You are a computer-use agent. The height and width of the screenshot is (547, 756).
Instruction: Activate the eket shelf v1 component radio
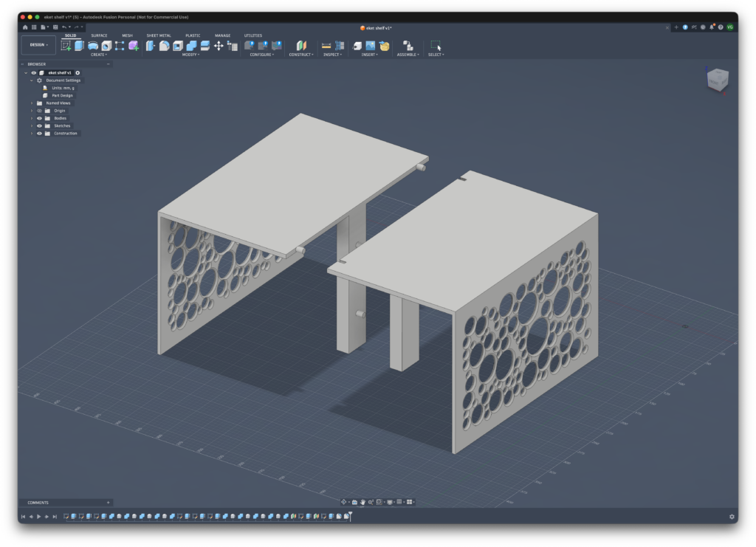pyautogui.click(x=77, y=73)
